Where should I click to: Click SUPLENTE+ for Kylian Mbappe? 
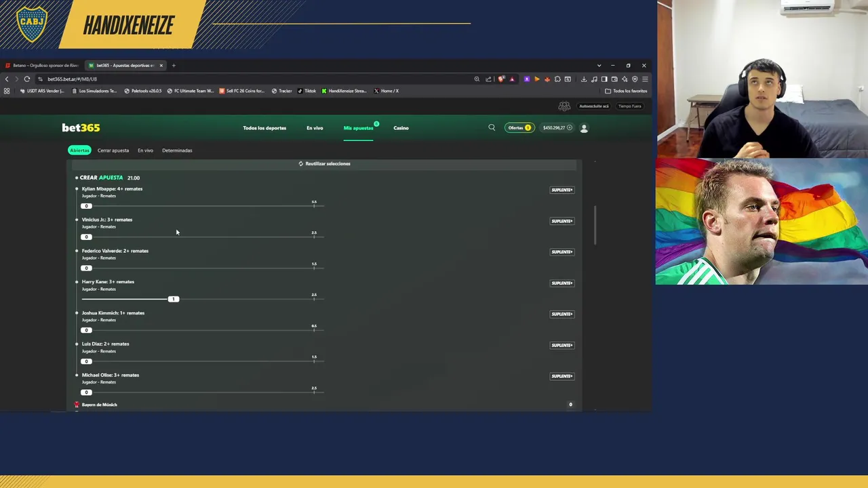(561, 190)
